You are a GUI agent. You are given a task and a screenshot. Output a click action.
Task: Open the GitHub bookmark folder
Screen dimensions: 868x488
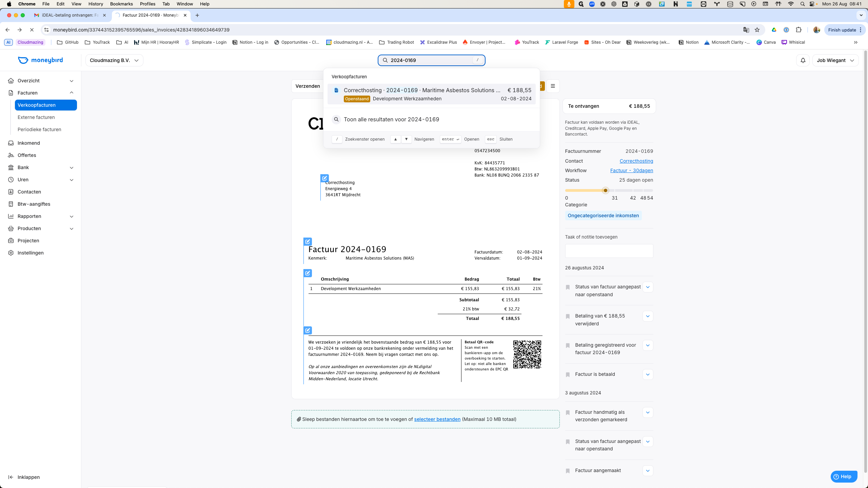[68, 42]
